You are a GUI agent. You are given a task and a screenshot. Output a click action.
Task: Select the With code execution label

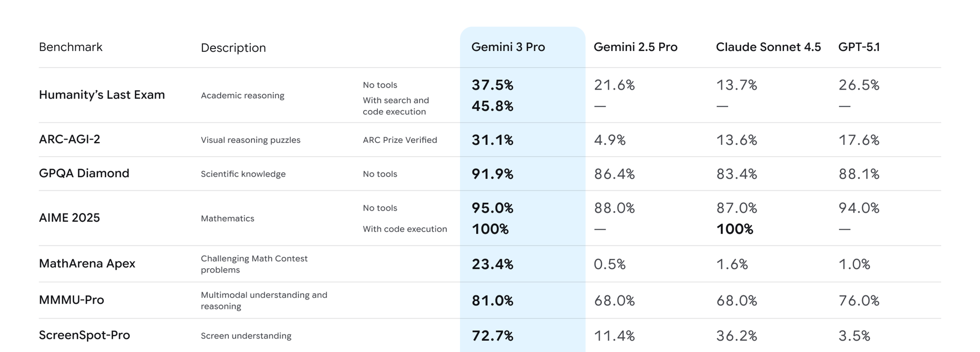405,229
